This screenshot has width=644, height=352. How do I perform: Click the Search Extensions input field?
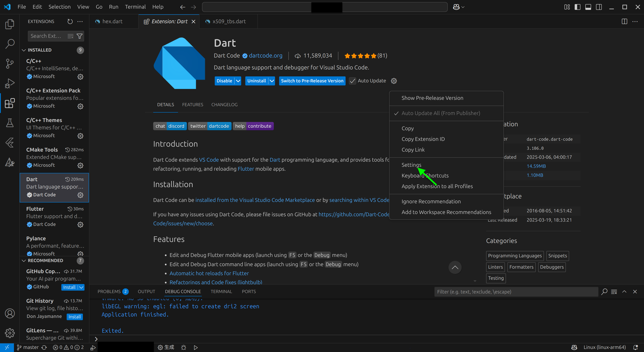tap(48, 36)
